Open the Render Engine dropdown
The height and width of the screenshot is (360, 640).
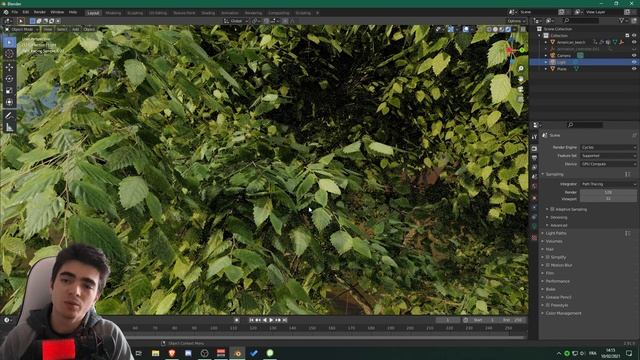pyautogui.click(x=608, y=147)
